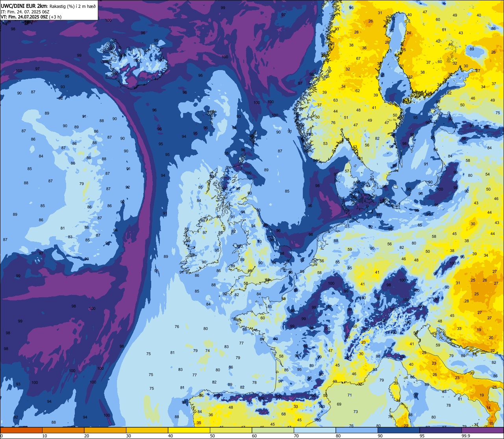The image size is (504, 439).
Task: Click the humidity value "61" over Finland
Action: pyautogui.click(x=444, y=30)
